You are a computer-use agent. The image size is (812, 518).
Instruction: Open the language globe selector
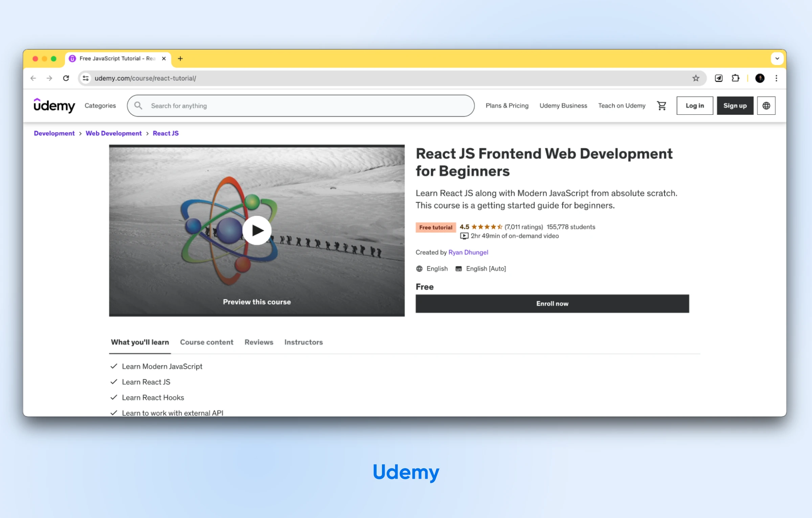pos(766,106)
